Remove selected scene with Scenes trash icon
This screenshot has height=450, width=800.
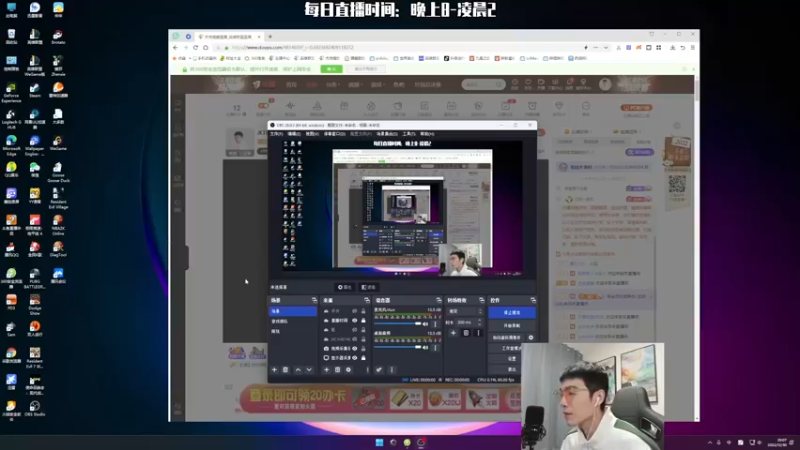(286, 370)
